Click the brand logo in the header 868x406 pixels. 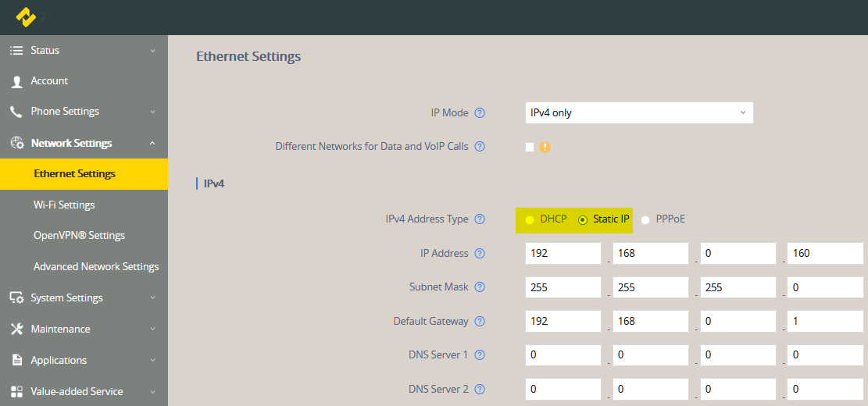(27, 16)
